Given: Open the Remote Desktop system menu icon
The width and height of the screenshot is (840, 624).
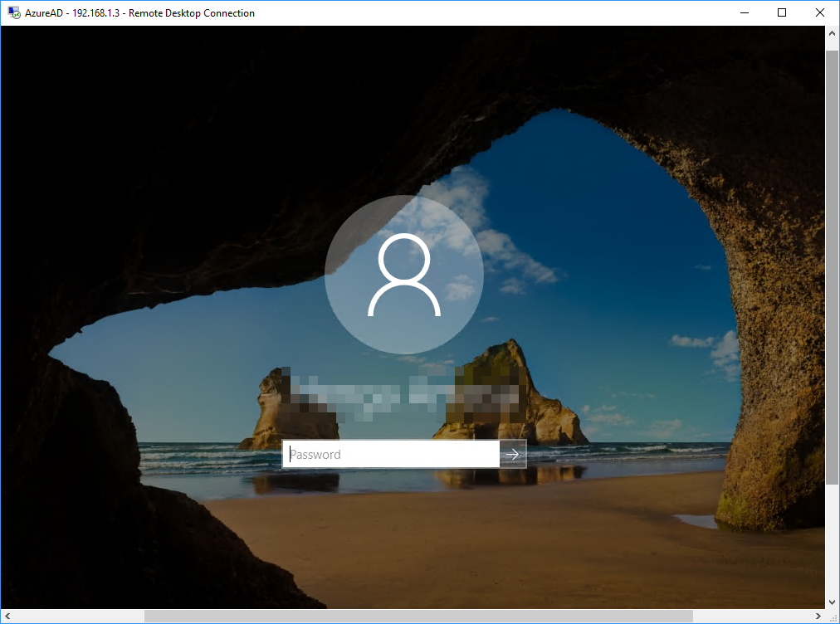Looking at the screenshot, I should (x=12, y=12).
